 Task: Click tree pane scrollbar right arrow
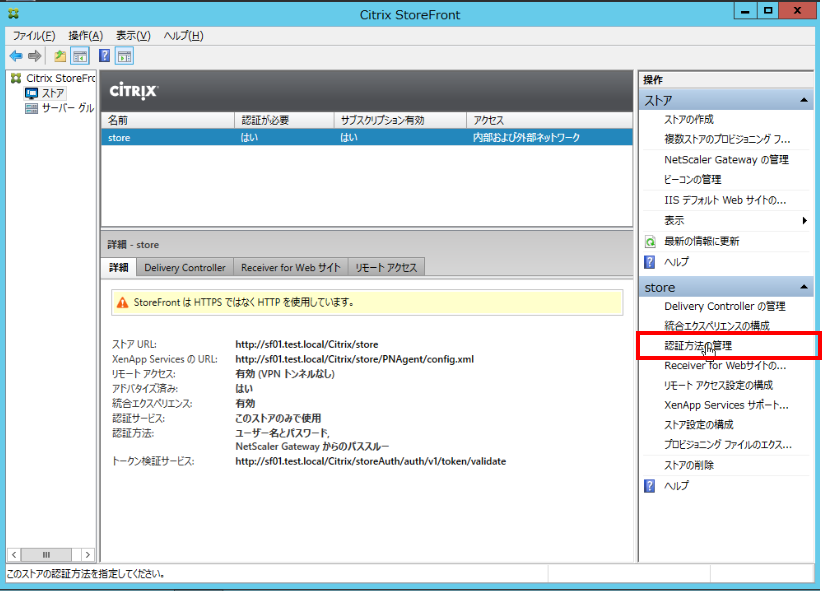[88, 554]
